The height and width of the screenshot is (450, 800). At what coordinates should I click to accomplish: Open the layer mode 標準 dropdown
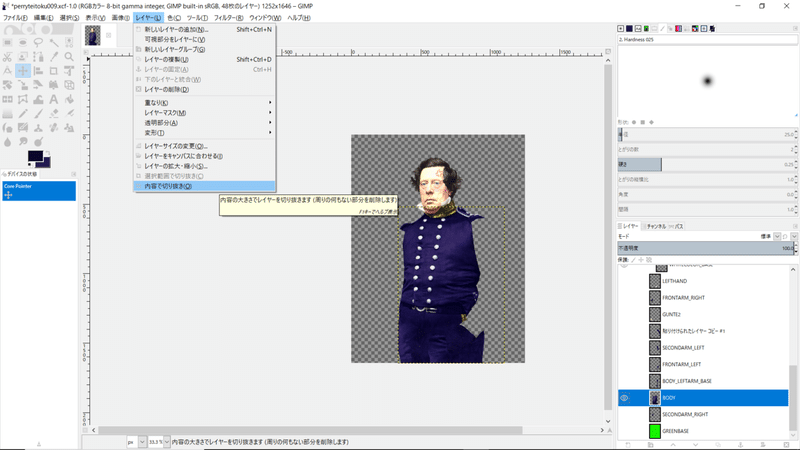tap(777, 237)
